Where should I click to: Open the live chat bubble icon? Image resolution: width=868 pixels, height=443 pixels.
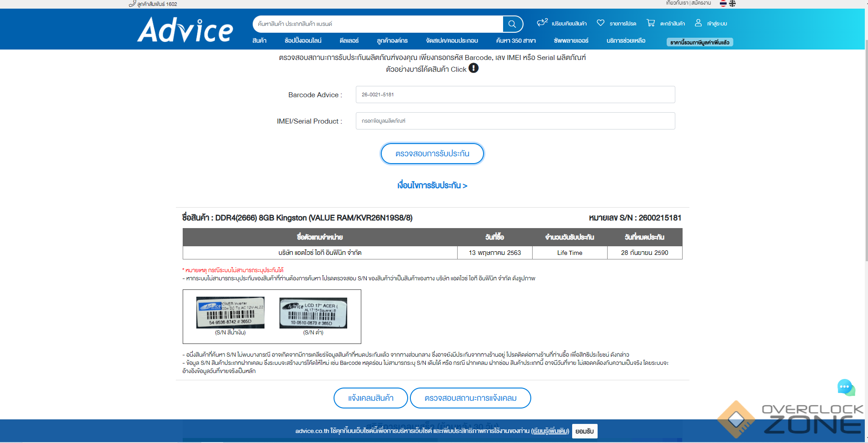click(846, 388)
